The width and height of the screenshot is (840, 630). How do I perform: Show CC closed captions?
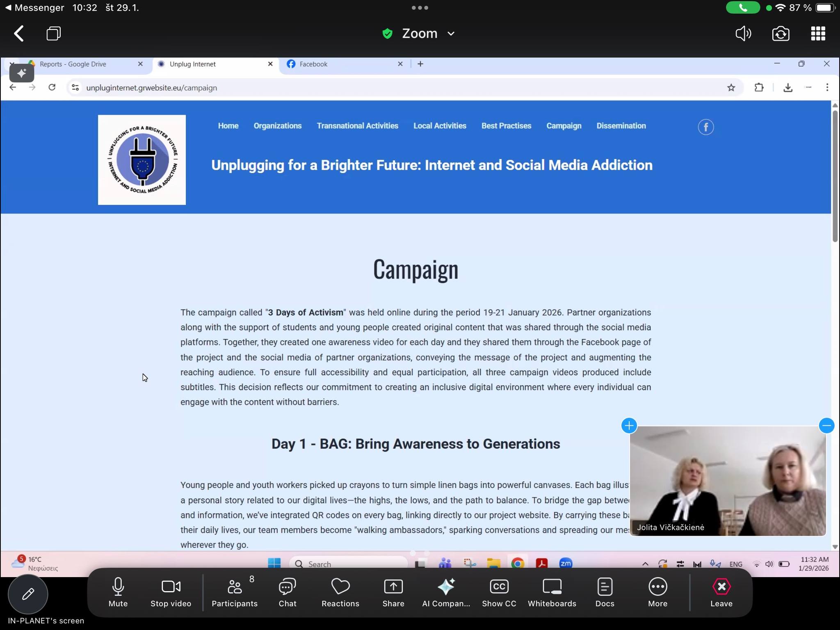click(499, 592)
